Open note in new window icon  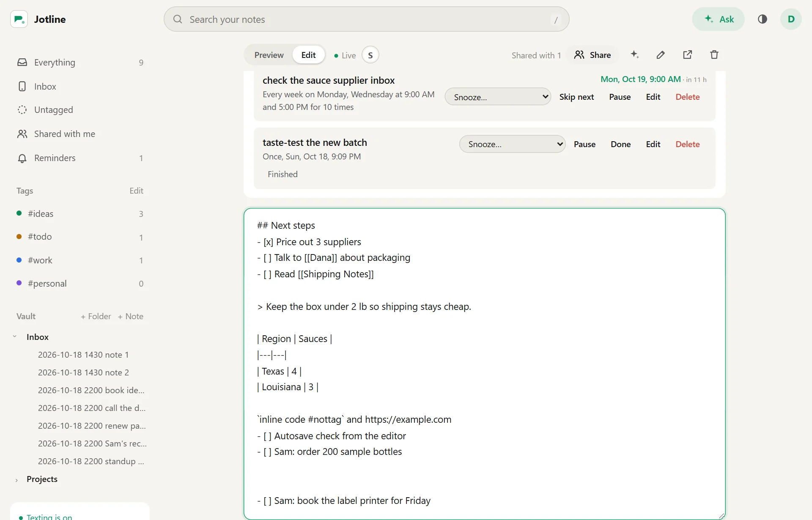688,55
